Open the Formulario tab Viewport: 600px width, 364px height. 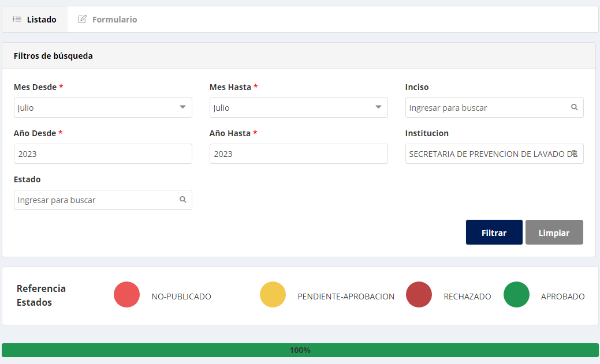click(107, 20)
